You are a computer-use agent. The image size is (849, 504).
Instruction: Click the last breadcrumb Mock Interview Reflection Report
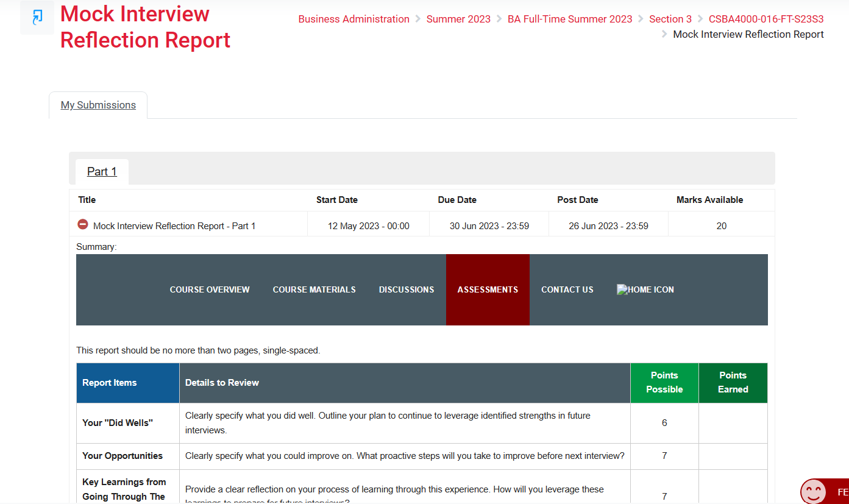click(x=748, y=34)
